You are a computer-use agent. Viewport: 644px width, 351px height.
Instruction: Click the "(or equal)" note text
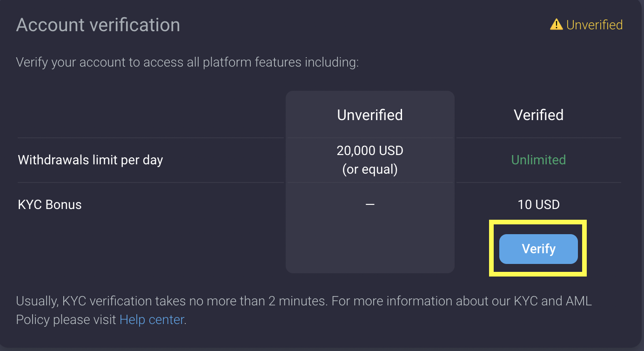pyautogui.click(x=370, y=169)
